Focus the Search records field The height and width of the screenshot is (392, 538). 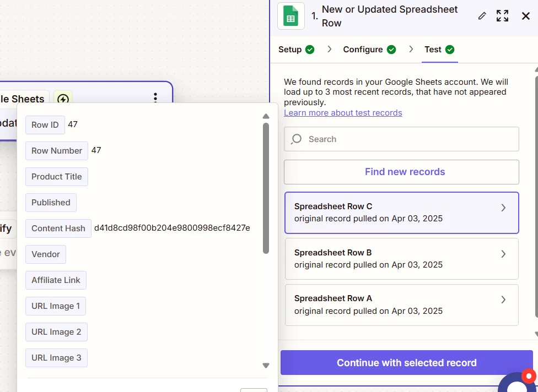point(401,139)
